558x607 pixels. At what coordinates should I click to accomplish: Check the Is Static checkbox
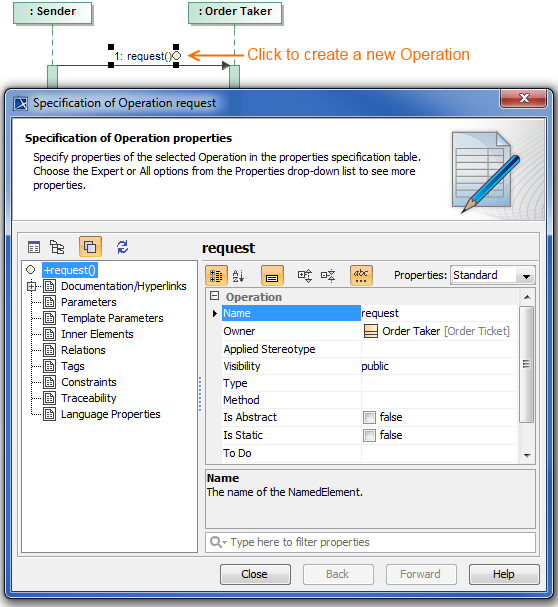click(x=369, y=436)
